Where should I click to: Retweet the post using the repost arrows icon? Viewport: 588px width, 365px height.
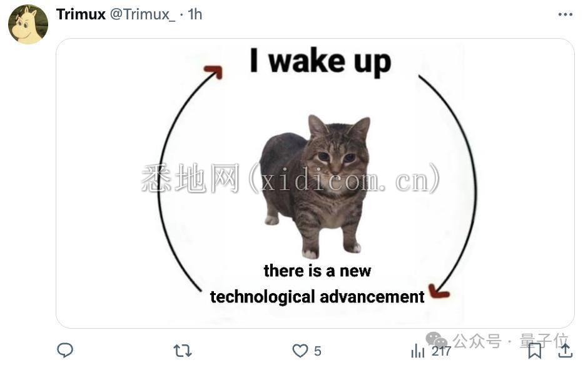tap(183, 351)
